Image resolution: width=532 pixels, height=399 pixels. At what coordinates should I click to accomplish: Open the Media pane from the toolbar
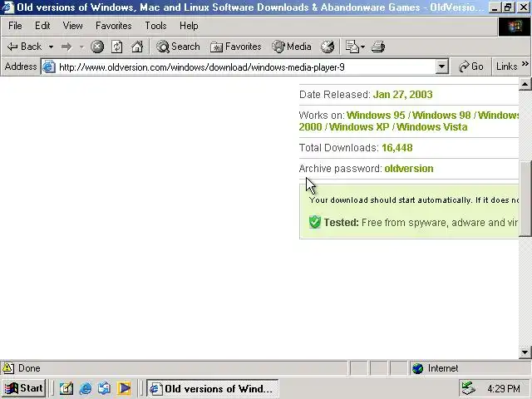point(292,47)
